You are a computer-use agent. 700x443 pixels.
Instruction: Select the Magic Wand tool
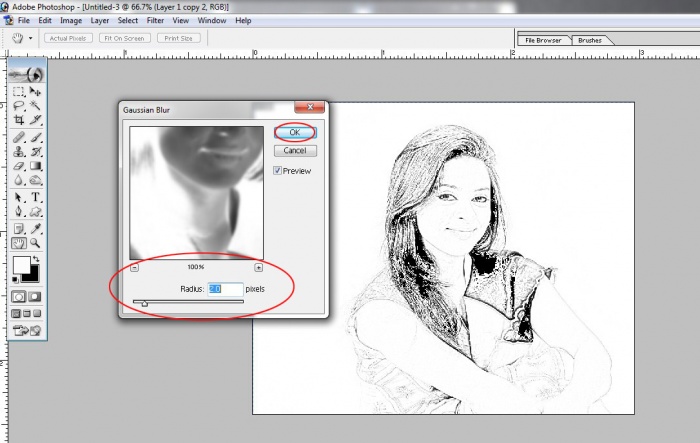coord(35,106)
